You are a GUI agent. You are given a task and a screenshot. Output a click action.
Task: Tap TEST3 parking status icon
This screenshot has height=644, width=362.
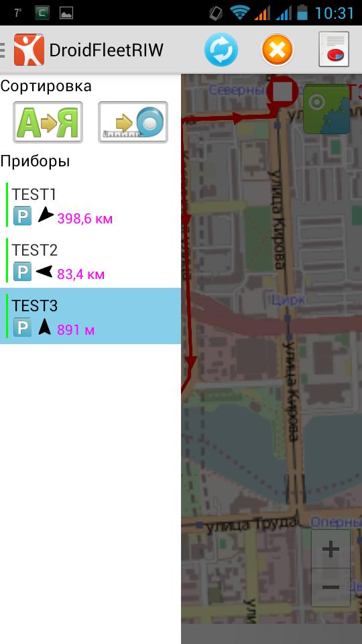(x=22, y=329)
